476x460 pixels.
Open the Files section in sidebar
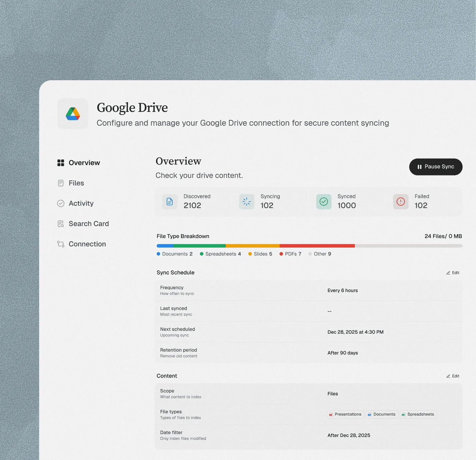71,183
